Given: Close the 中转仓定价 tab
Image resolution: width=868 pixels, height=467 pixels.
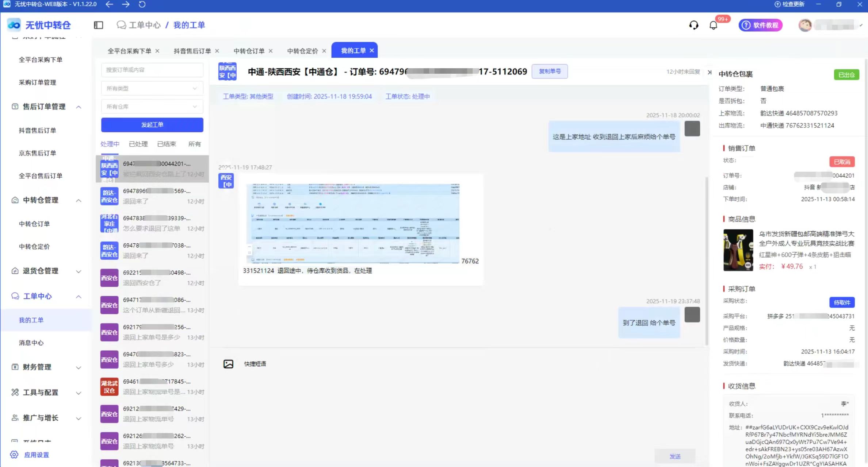Looking at the screenshot, I should [324, 51].
